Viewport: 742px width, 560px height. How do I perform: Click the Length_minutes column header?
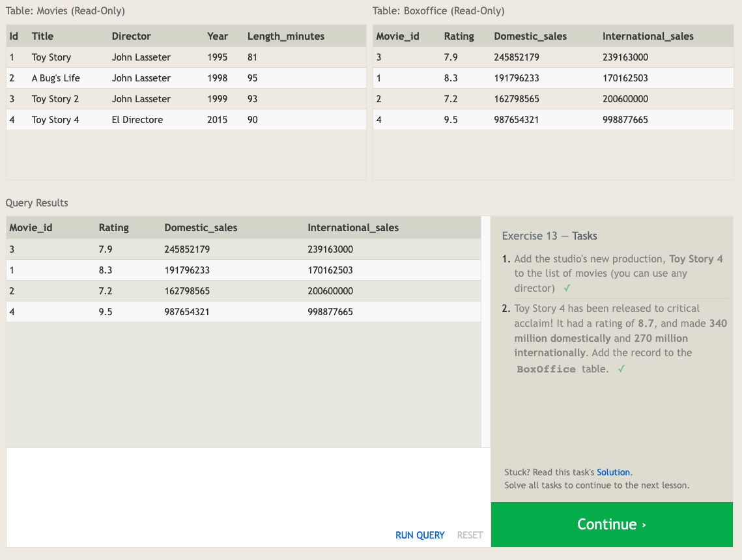tap(286, 36)
